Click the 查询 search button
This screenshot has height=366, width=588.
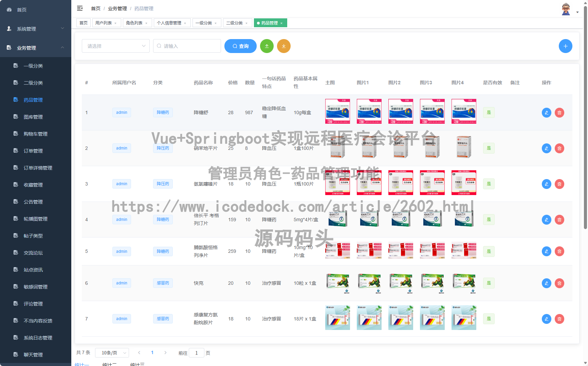coord(240,46)
